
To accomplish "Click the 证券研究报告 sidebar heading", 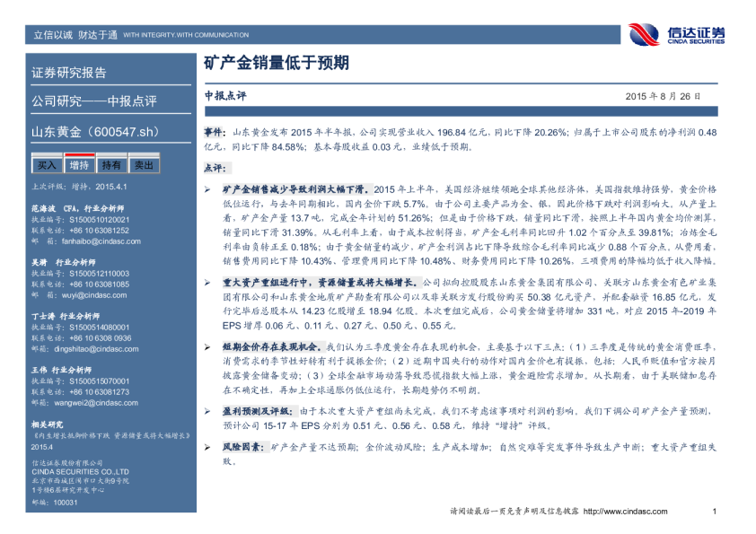I will 68,73.
